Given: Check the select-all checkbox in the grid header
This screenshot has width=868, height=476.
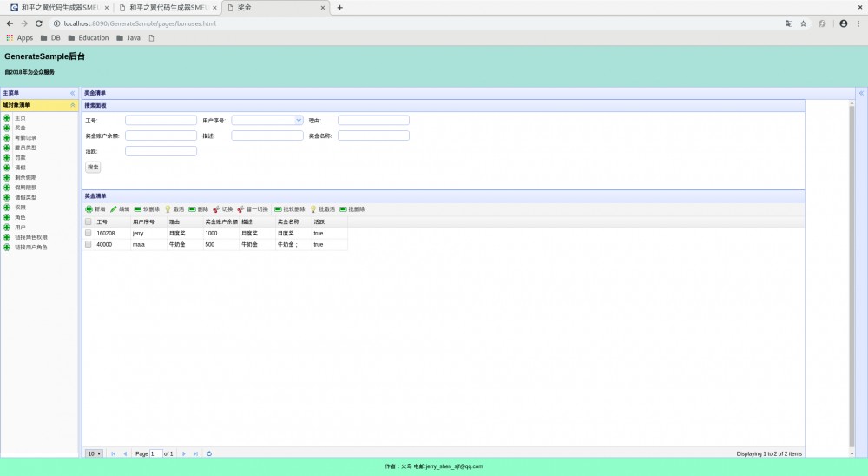Looking at the screenshot, I should [x=88, y=221].
